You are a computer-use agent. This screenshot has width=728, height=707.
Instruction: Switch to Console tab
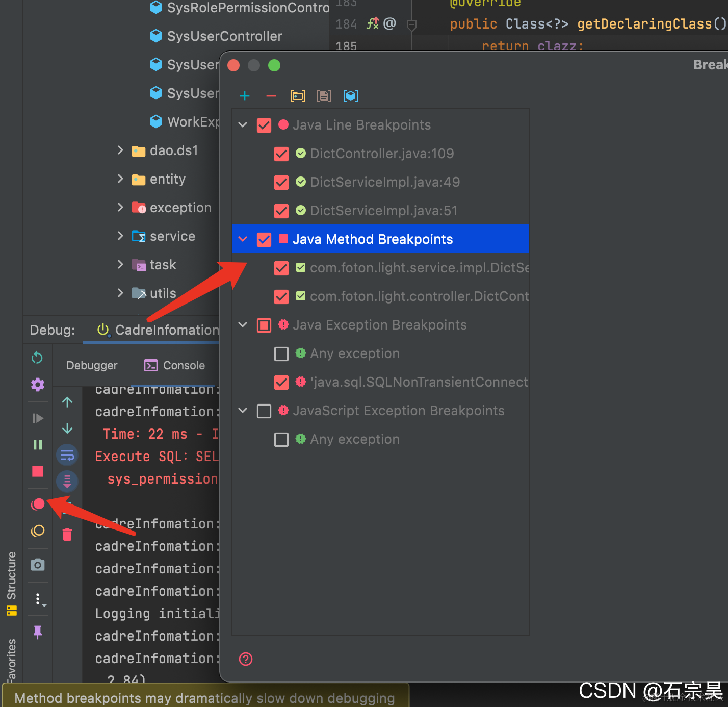click(174, 365)
